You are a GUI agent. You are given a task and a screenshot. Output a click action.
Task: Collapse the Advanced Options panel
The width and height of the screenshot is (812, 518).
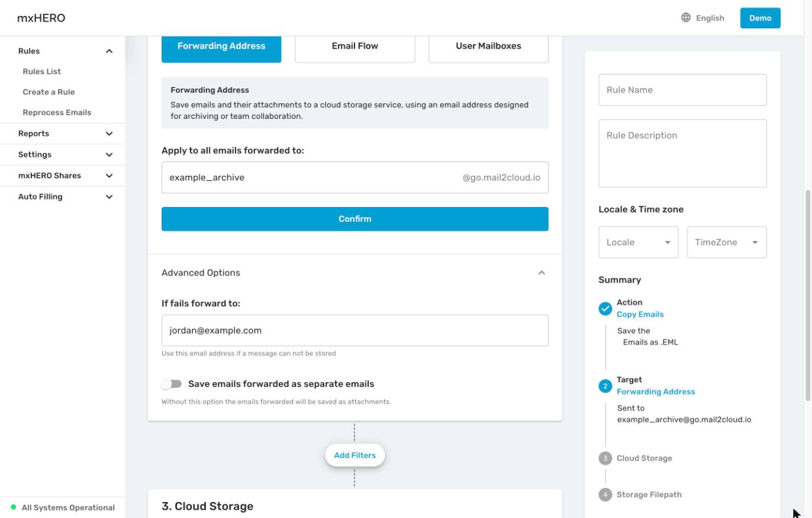pyautogui.click(x=542, y=273)
